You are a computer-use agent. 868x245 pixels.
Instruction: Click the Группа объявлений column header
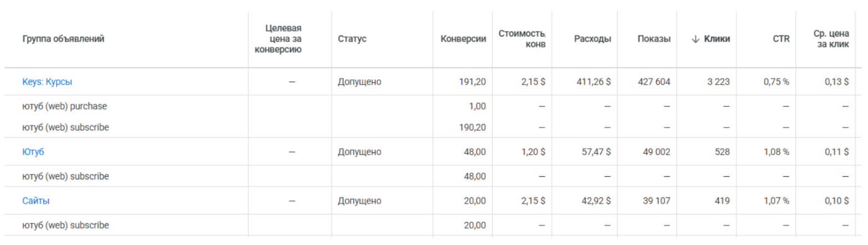pos(63,39)
